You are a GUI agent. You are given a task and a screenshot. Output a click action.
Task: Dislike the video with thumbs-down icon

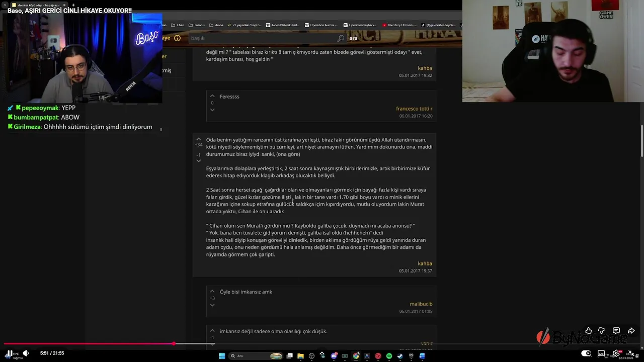tap(601, 331)
